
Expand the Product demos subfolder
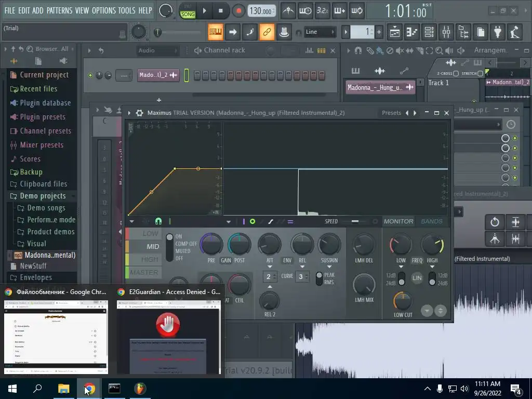pos(50,232)
